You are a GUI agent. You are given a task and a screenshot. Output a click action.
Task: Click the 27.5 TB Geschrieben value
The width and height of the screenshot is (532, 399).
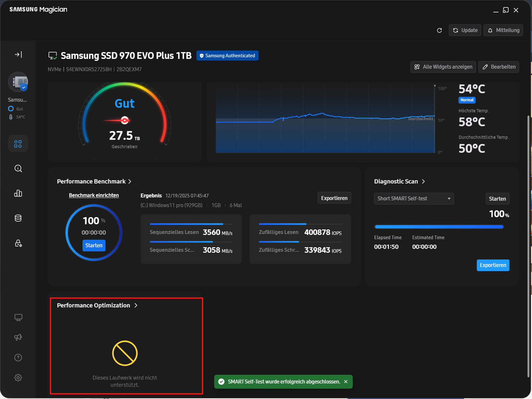125,136
